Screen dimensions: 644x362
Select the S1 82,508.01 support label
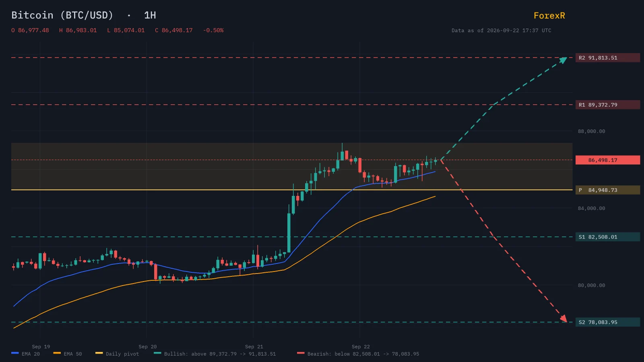pos(608,237)
